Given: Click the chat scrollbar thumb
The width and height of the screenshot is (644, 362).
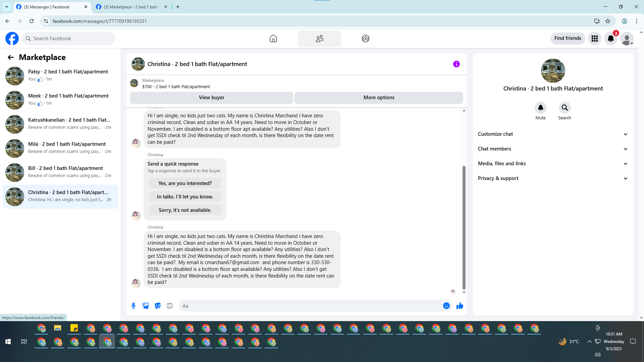Looking at the screenshot, I should (464, 228).
